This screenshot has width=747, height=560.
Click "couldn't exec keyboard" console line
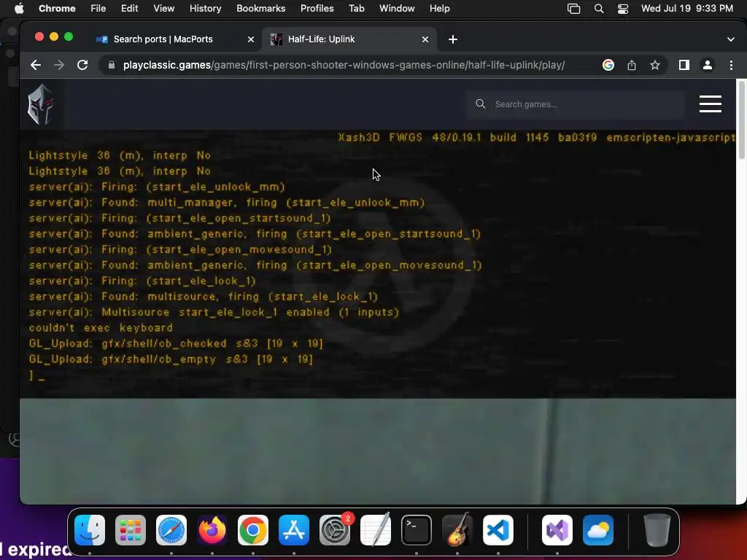(101, 327)
